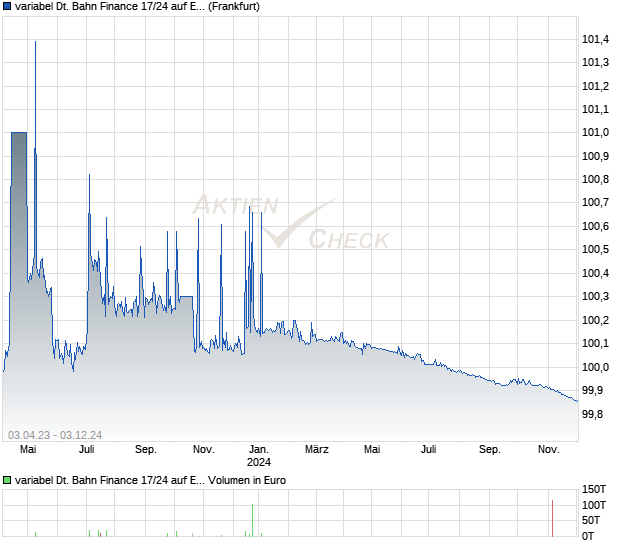The image size is (620, 546).
Task: Click the '150T' volume axis label
Action: coord(594,489)
